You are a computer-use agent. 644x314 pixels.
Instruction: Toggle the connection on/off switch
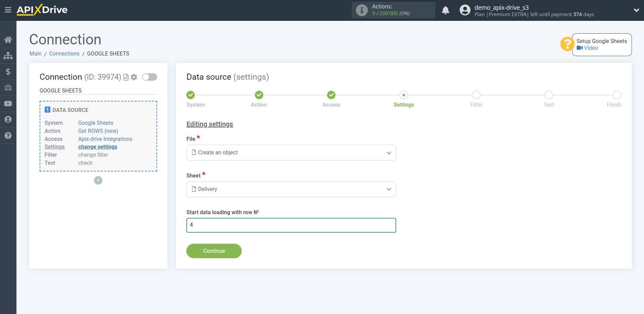click(x=149, y=77)
